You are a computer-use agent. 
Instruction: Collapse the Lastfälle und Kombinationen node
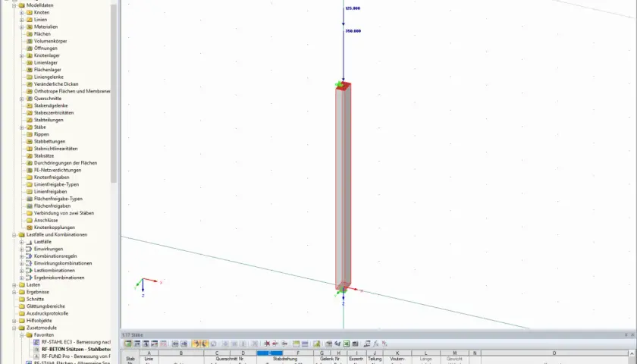(x=14, y=235)
